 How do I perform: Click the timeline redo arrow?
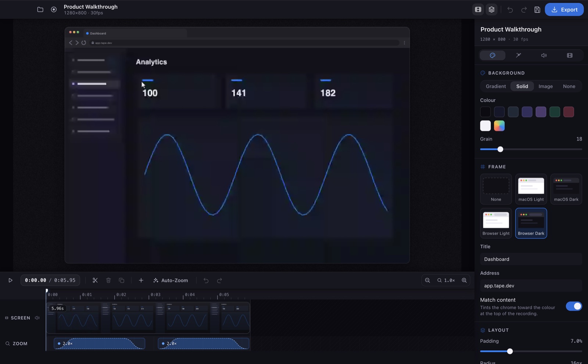219,281
